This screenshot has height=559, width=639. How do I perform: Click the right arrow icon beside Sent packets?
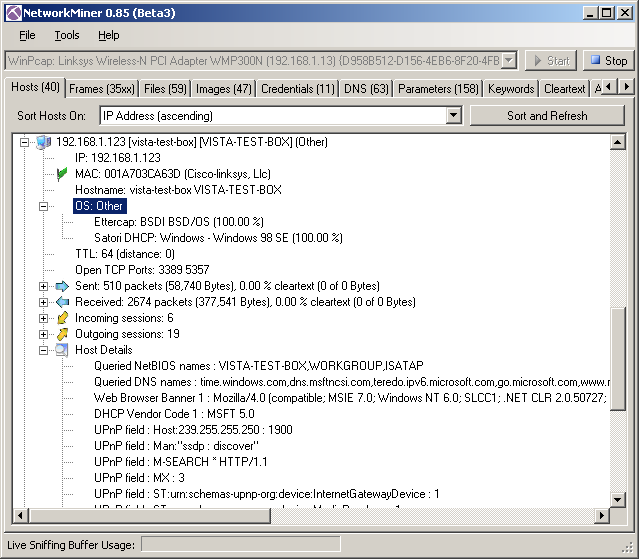[62, 286]
